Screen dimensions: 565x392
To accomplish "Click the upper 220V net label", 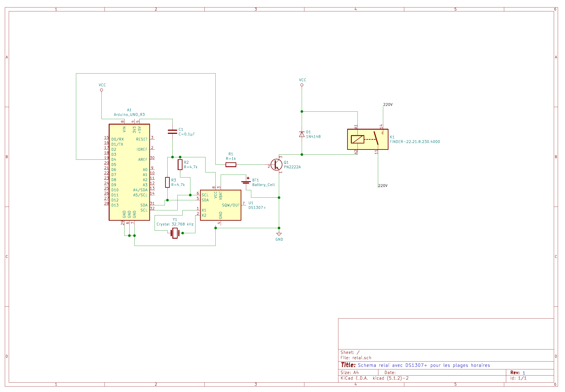I will coord(388,105).
